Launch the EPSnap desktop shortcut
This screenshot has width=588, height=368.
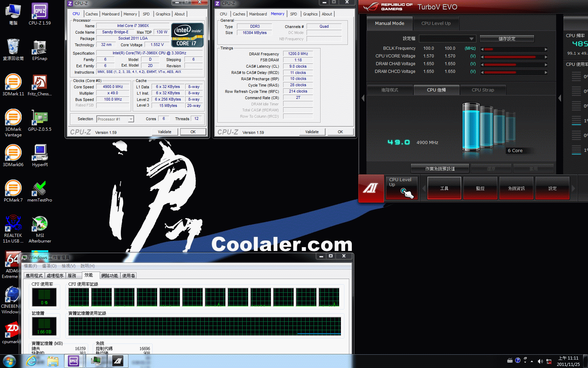point(40,49)
